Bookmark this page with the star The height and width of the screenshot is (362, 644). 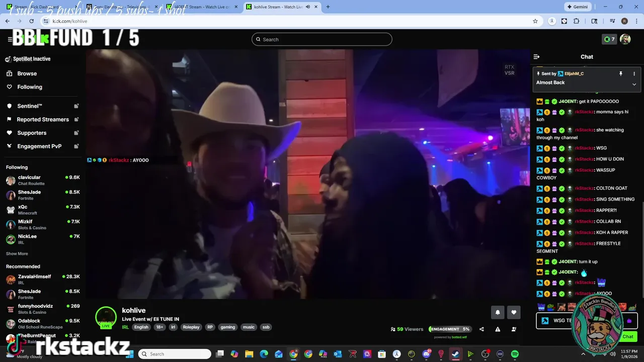pyautogui.click(x=535, y=21)
